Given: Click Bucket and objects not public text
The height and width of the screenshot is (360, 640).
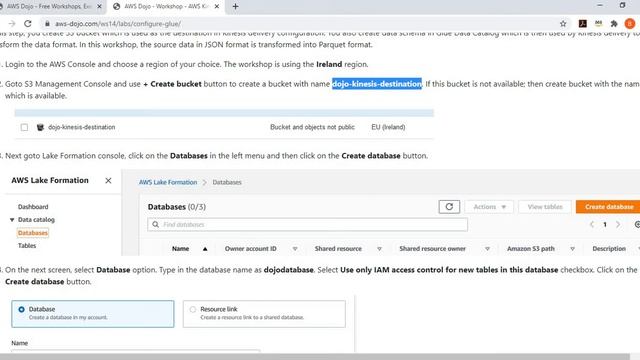Looking at the screenshot, I should (x=312, y=127).
